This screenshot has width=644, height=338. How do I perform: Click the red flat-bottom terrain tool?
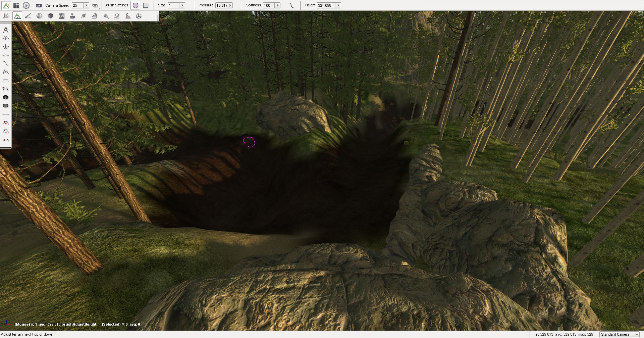6,140
